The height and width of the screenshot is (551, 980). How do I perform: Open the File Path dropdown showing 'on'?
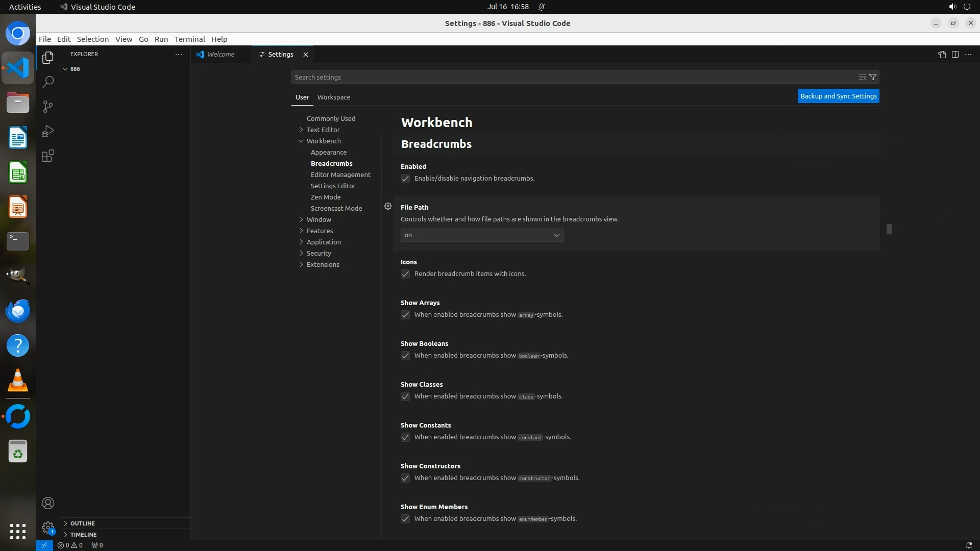[482, 235]
